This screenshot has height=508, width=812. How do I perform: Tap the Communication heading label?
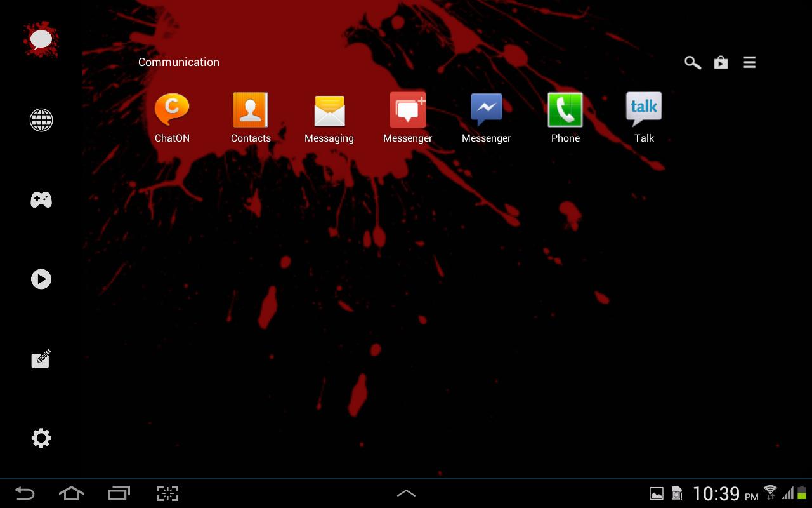point(179,62)
